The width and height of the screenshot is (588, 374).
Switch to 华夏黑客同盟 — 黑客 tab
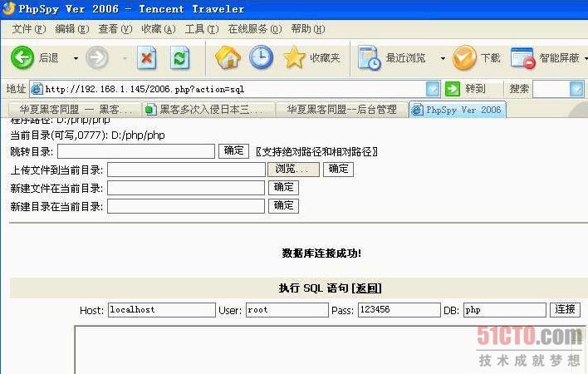[75, 110]
